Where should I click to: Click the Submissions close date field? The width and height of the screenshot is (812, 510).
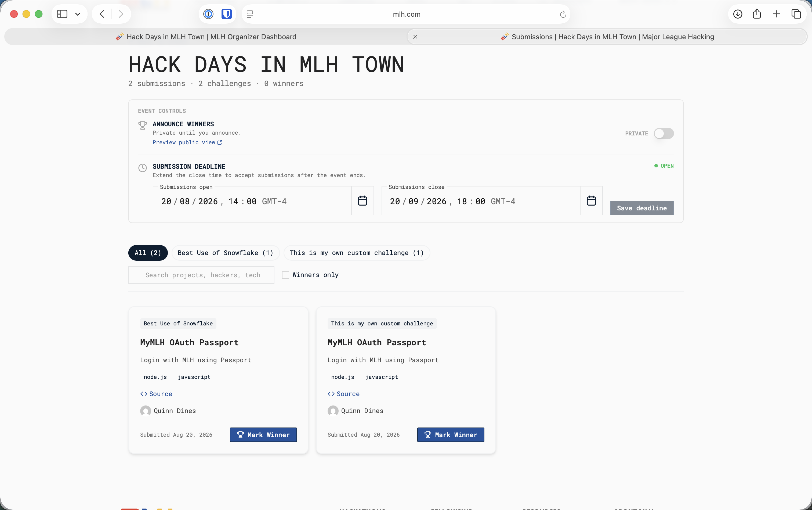(x=481, y=201)
